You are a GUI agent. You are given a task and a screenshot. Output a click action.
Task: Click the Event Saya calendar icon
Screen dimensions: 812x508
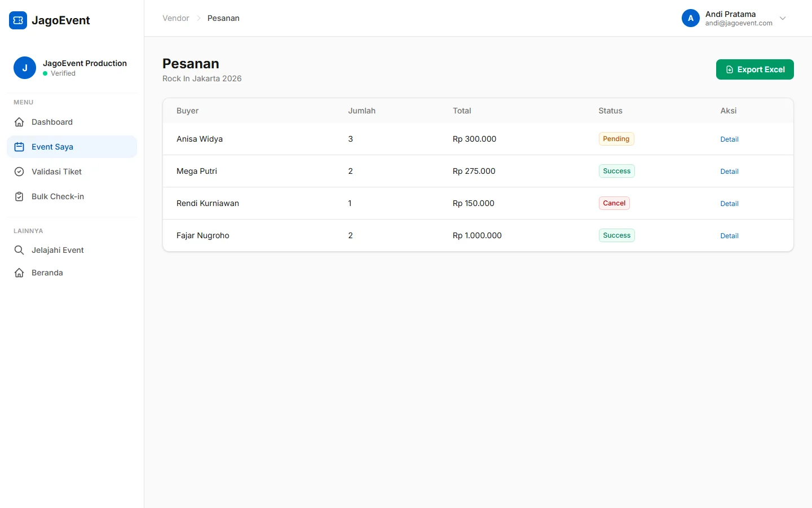[x=19, y=147]
